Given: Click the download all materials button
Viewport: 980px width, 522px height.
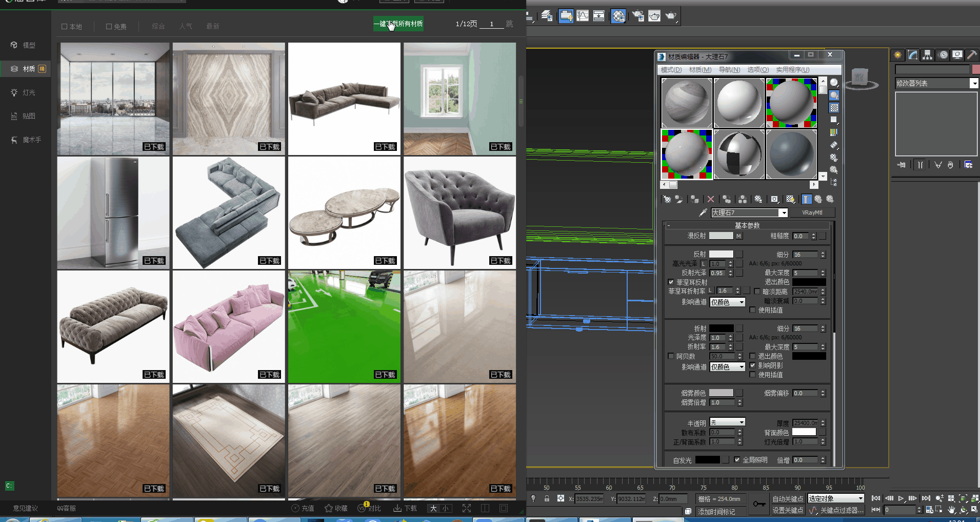Looking at the screenshot, I should (x=398, y=24).
